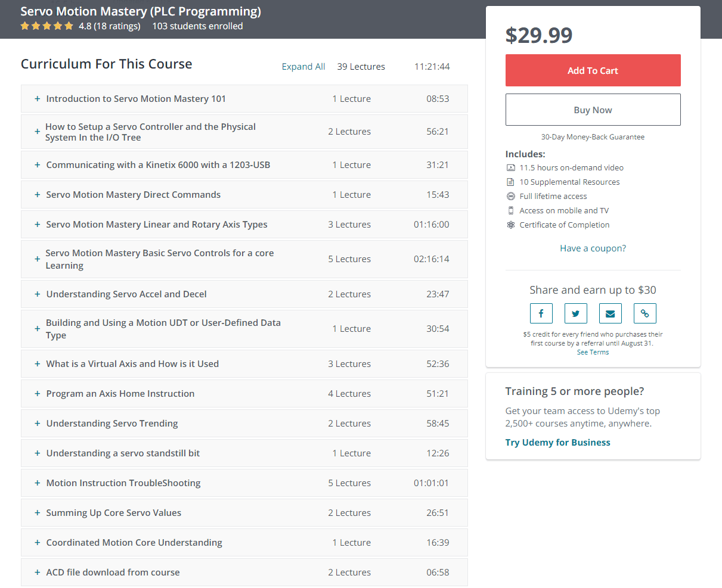Click the Certificate of Completion icon
This screenshot has width=722, height=588.
point(511,225)
